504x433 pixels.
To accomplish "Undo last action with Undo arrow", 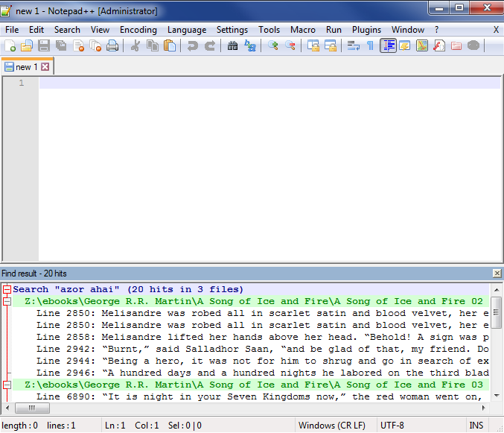I will click(x=193, y=45).
